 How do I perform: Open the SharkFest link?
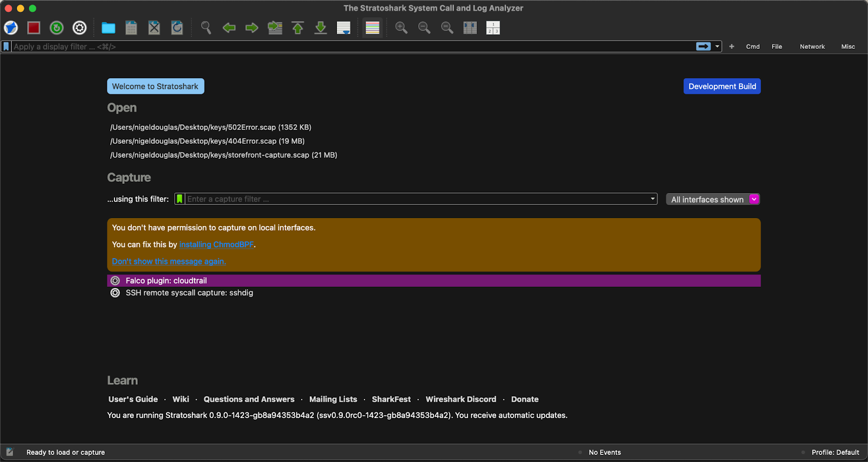391,399
